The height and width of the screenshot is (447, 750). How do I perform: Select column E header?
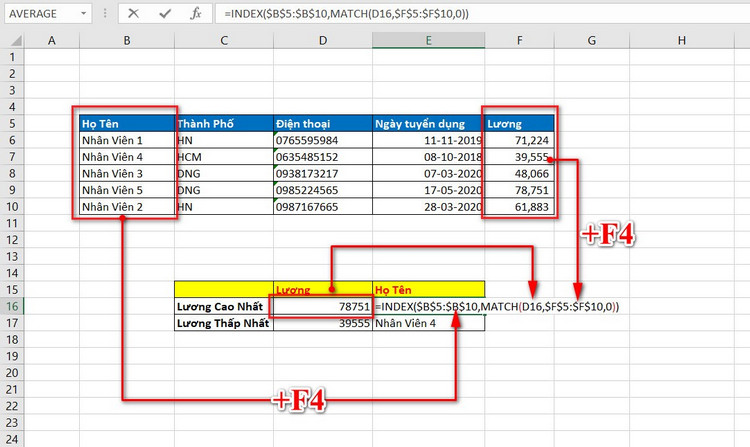[x=429, y=41]
